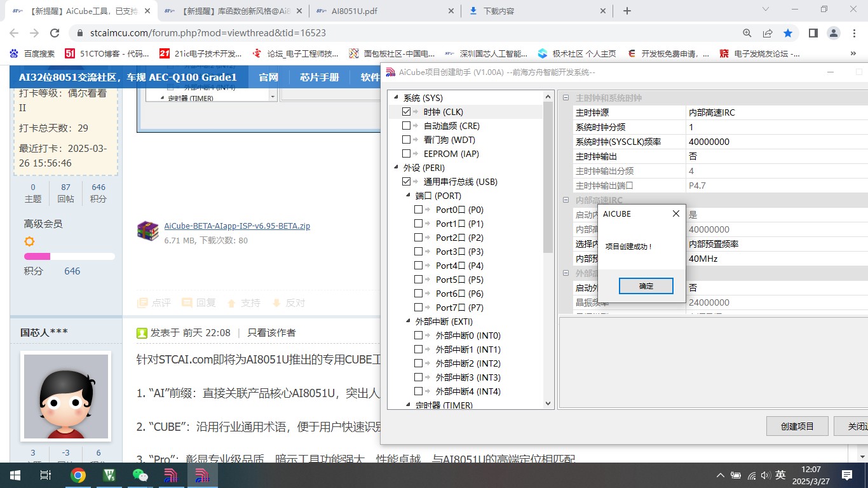Viewport: 868px width, 488px height.
Task: Open 电子发烧友论坛 bookmark
Action: [x=760, y=53]
